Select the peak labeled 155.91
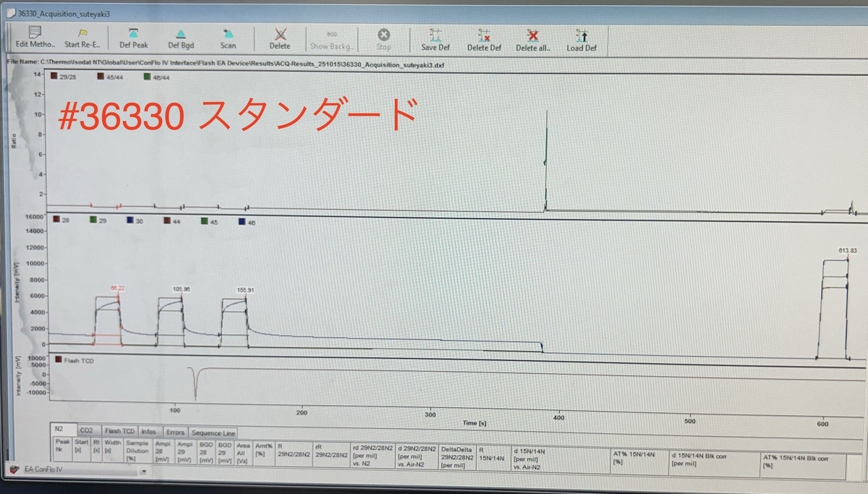Viewport: 868px width, 494px height. 246,289
